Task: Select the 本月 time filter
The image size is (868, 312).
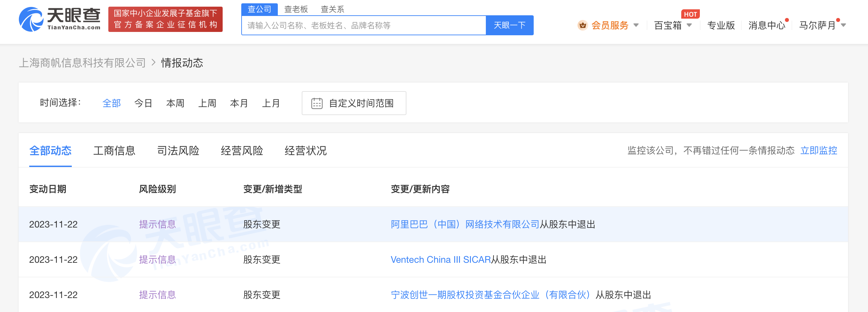Action: coord(239,103)
